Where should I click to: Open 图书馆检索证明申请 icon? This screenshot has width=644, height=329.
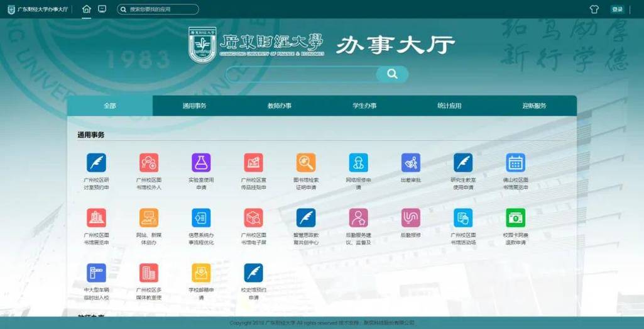(x=306, y=162)
